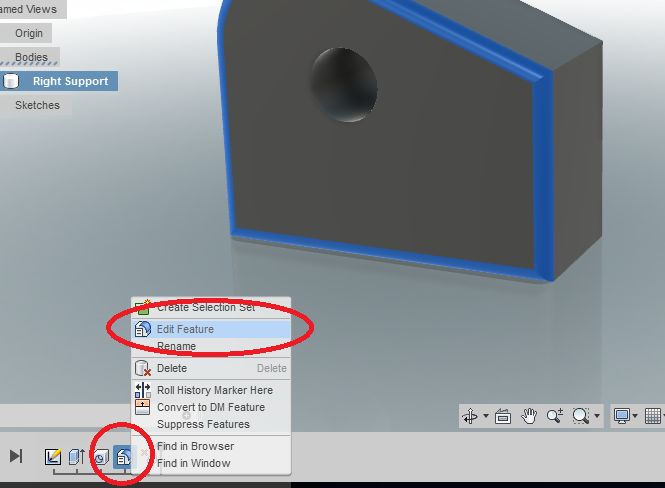Click the Display Settings monitor icon
Image resolution: width=665 pixels, height=488 pixels.
(622, 416)
